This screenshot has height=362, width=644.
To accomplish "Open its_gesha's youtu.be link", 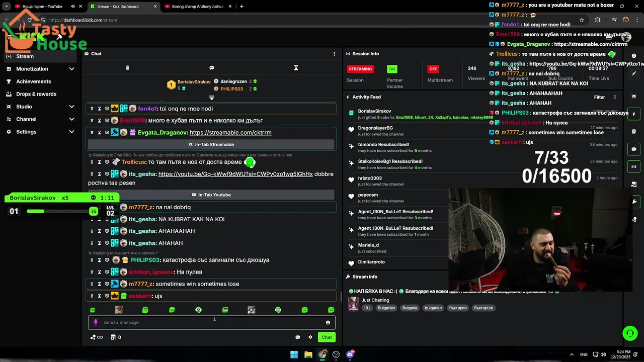I will pos(235,174).
